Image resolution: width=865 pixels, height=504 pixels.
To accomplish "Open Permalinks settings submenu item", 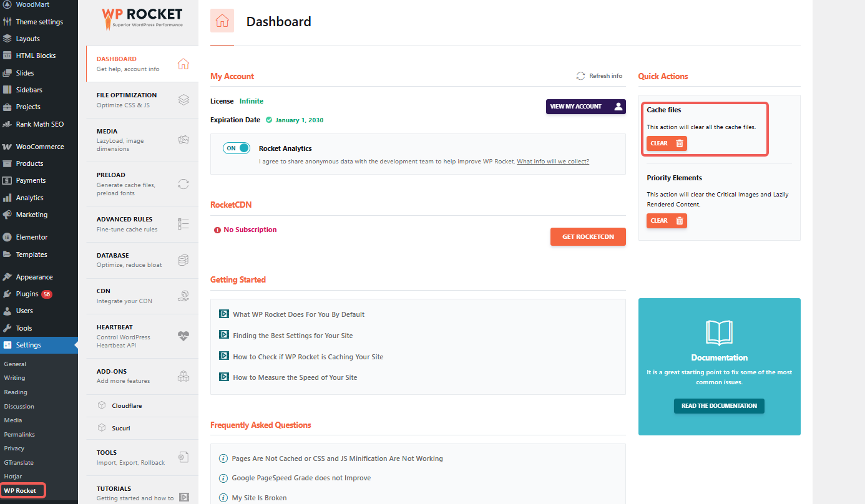I will point(19,434).
